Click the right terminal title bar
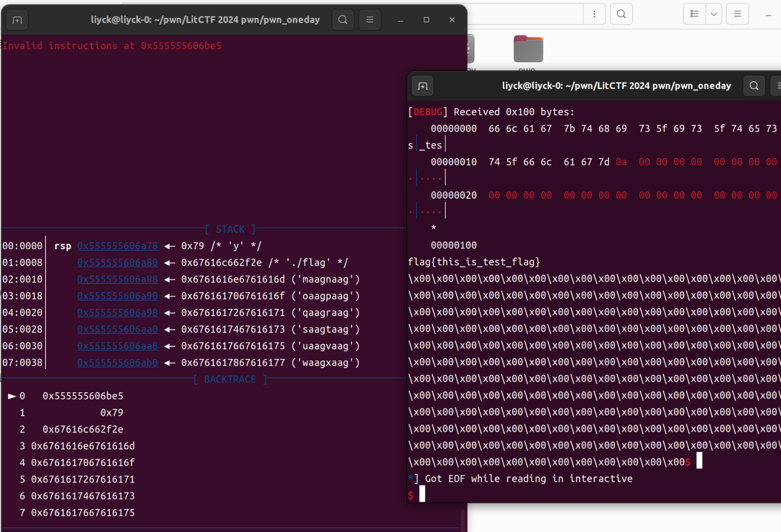This screenshot has height=532, width=781. [616, 86]
